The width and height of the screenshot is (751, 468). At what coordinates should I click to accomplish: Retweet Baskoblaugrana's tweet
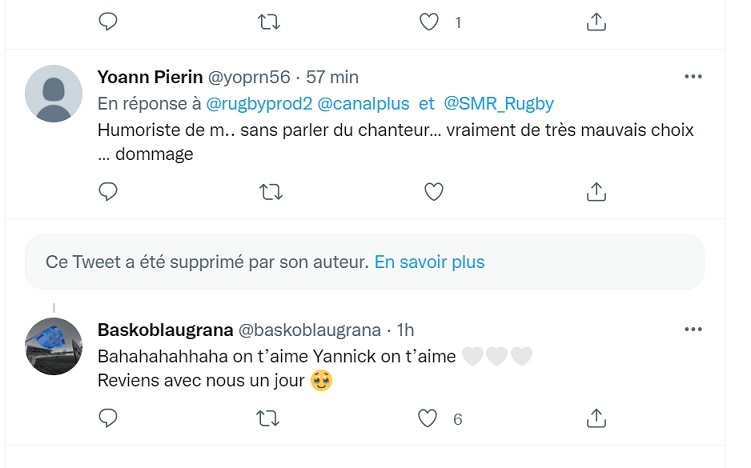tap(270, 419)
